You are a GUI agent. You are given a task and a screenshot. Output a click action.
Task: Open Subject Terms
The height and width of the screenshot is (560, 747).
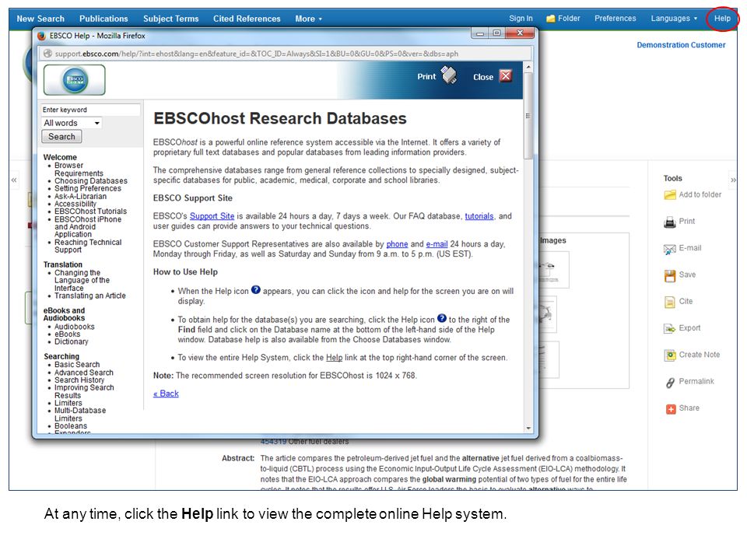coord(170,19)
